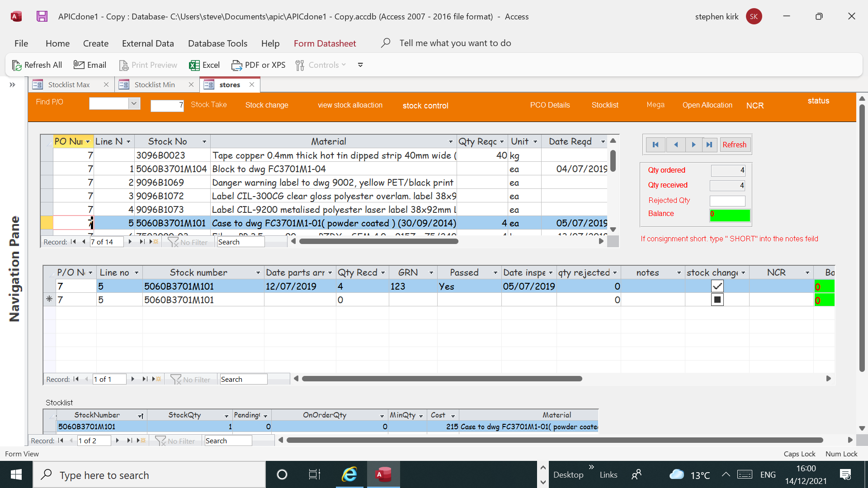868x488 pixels.
Task: Click the Save icon in title bar
Action: [x=42, y=17]
